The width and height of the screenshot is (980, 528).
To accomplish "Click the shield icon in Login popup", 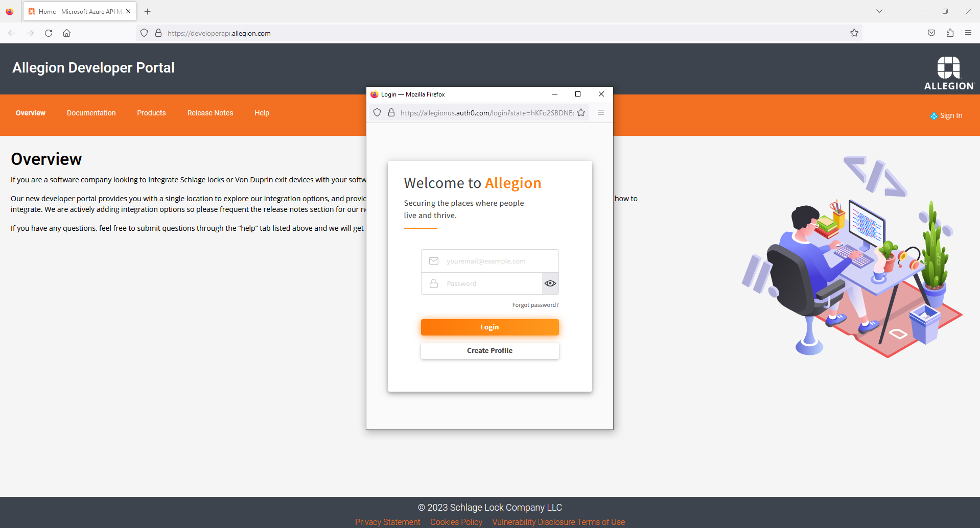I will click(377, 113).
